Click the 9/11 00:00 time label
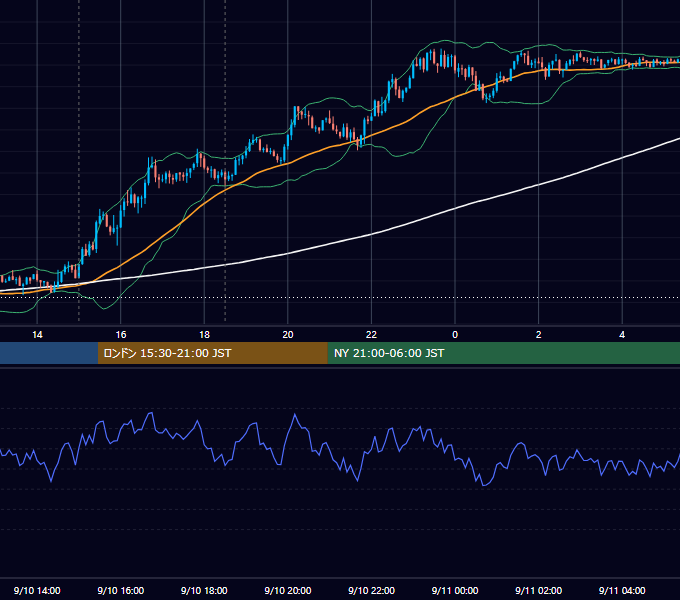The image size is (680, 600). pyautogui.click(x=455, y=590)
